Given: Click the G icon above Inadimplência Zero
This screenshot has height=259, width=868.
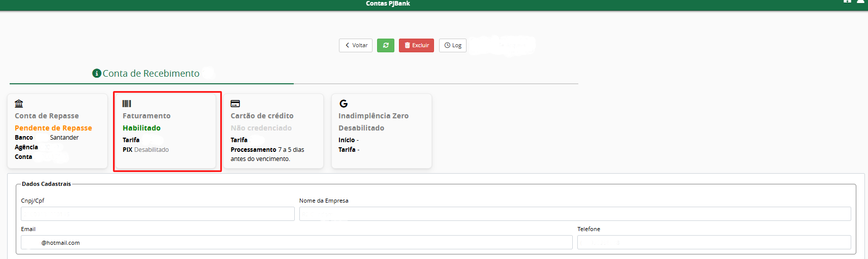Looking at the screenshot, I should click(344, 104).
